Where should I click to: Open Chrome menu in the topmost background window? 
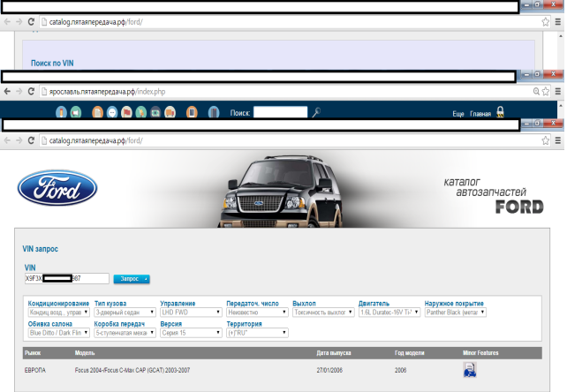click(558, 22)
